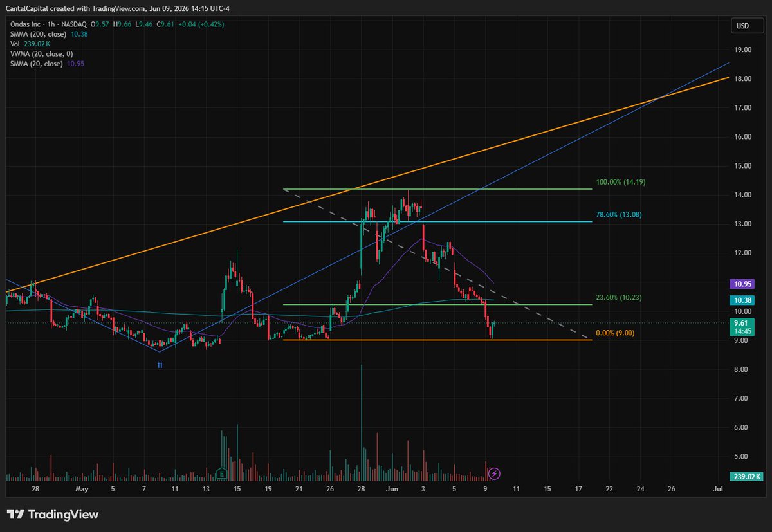Click 13.00 on the price axis
Viewport: 772px width, 532px height.
point(744,224)
